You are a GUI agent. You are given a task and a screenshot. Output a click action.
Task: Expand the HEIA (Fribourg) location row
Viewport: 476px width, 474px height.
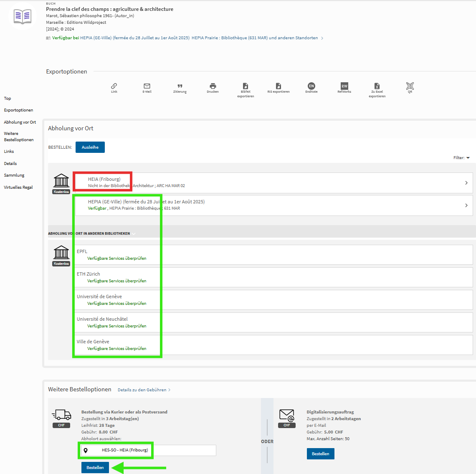pyautogui.click(x=466, y=183)
